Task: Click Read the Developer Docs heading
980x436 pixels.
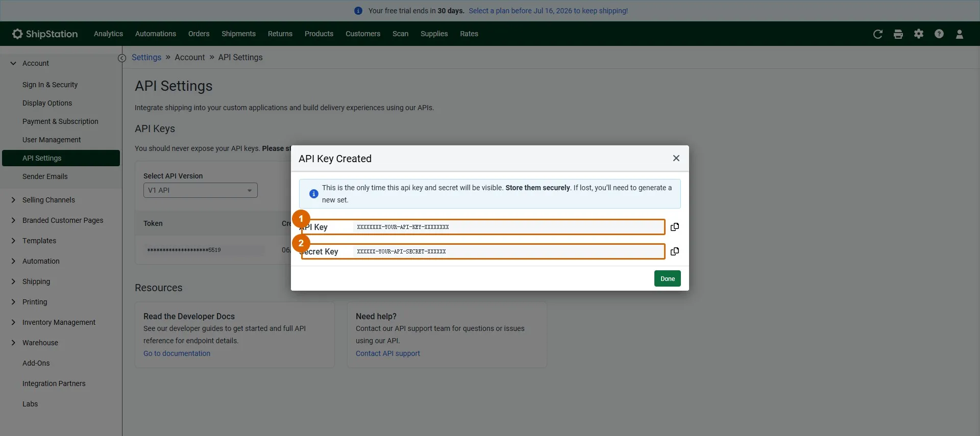Action: point(189,316)
